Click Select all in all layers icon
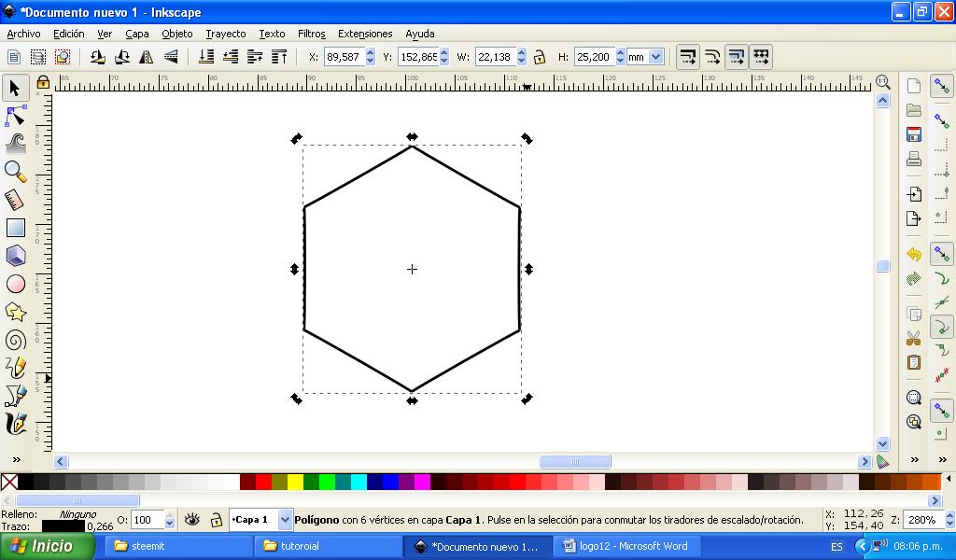Screen dimensions: 956x560 [37, 57]
